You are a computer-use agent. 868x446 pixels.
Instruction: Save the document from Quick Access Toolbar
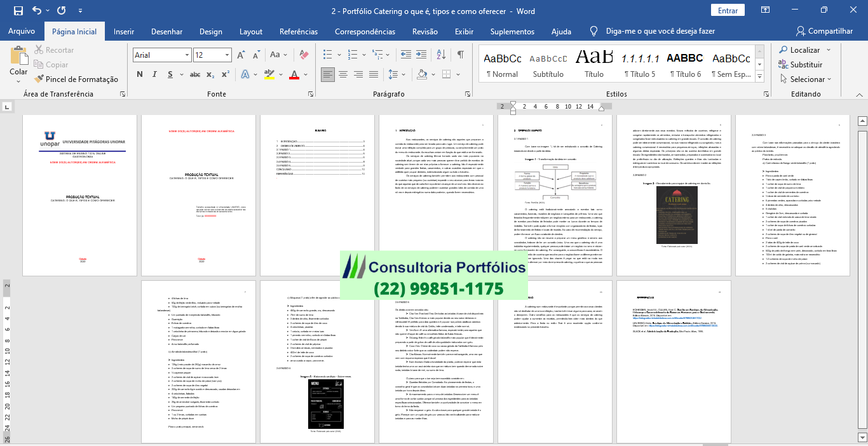pos(18,11)
